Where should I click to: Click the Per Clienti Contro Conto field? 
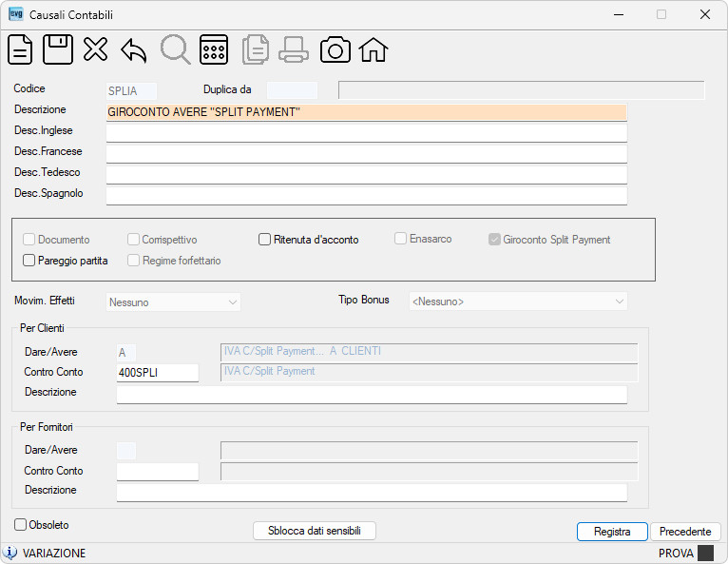coord(158,373)
